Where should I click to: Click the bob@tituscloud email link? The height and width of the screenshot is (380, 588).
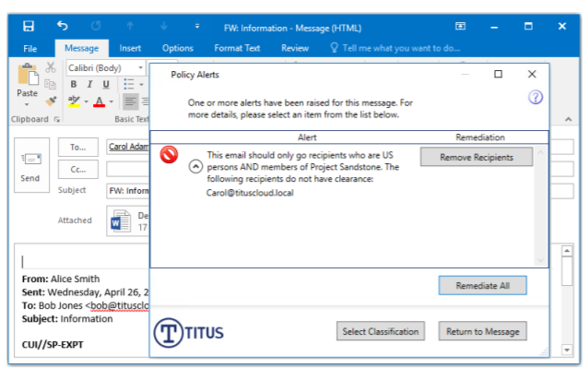[120, 305]
